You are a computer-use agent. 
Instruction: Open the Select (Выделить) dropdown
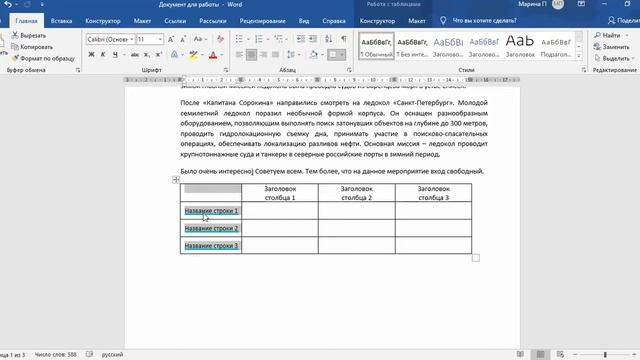tap(614, 58)
